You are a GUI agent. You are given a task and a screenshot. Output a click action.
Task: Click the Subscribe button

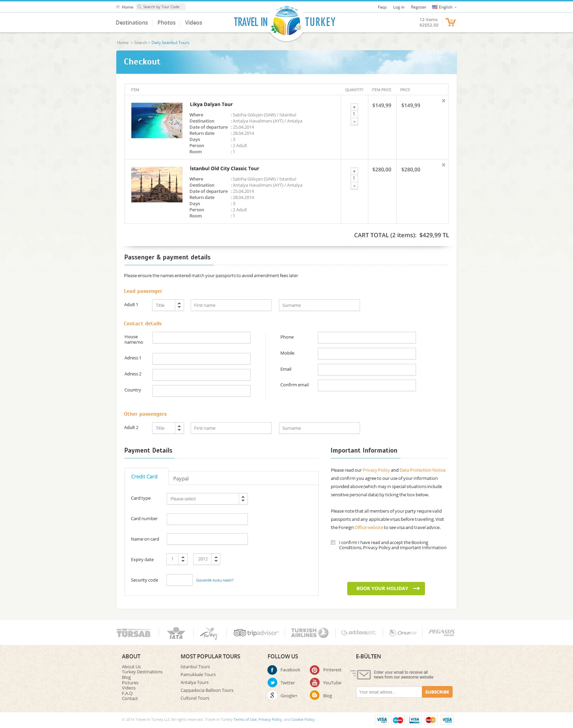(x=437, y=692)
